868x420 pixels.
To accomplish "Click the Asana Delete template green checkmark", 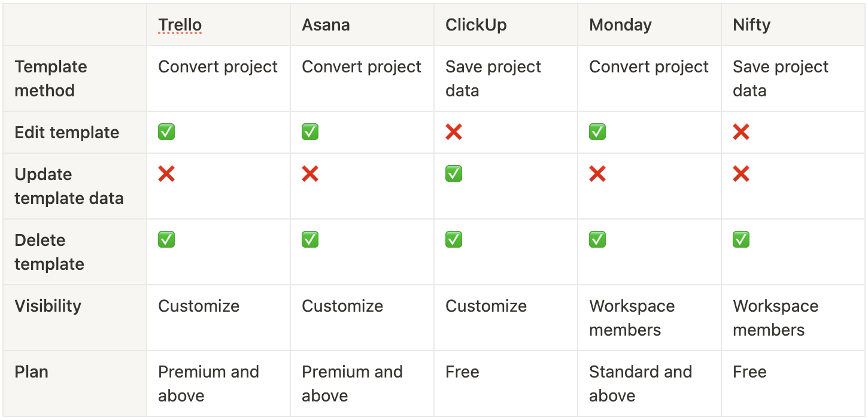I will (x=310, y=239).
